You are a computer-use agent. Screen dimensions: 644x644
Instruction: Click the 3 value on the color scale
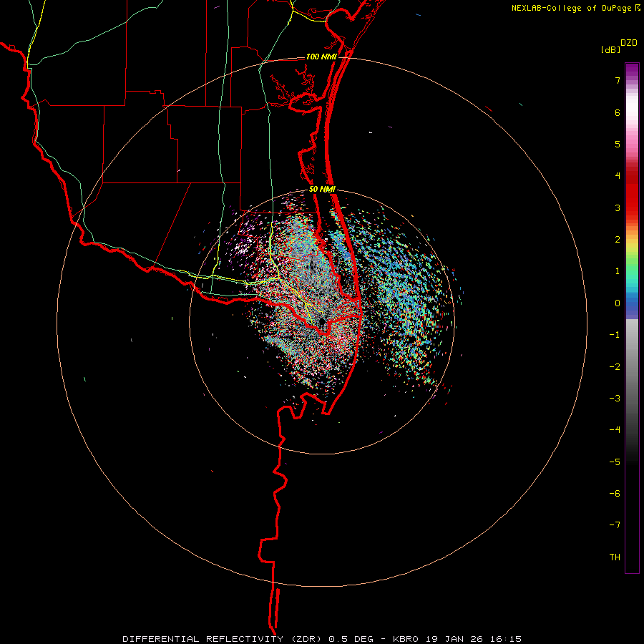click(x=618, y=208)
